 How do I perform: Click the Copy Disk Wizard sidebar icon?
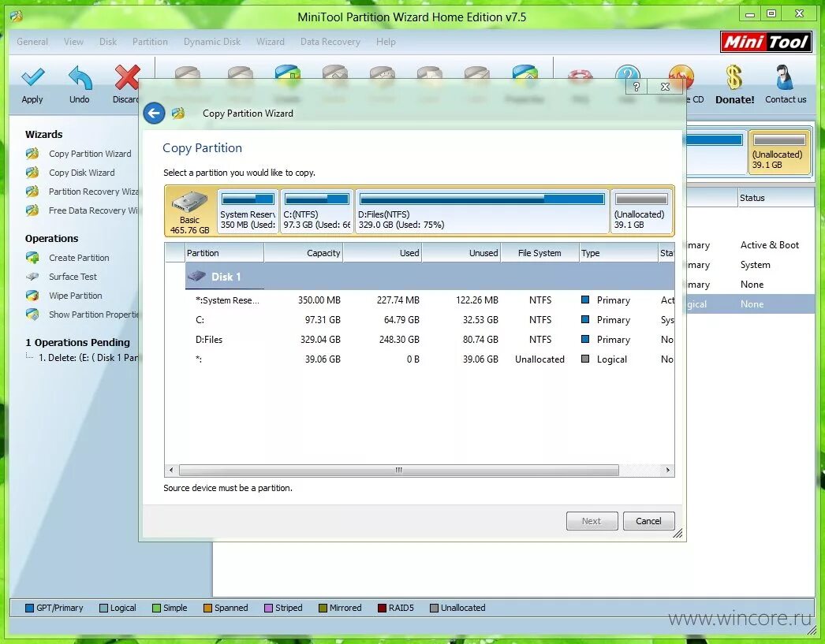pyautogui.click(x=32, y=173)
